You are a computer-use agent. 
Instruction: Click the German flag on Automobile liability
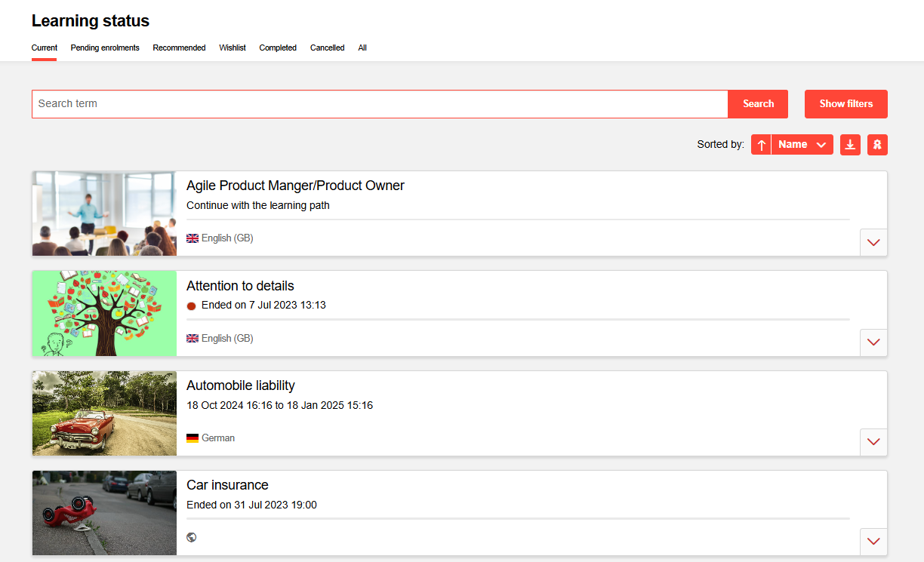(x=192, y=438)
